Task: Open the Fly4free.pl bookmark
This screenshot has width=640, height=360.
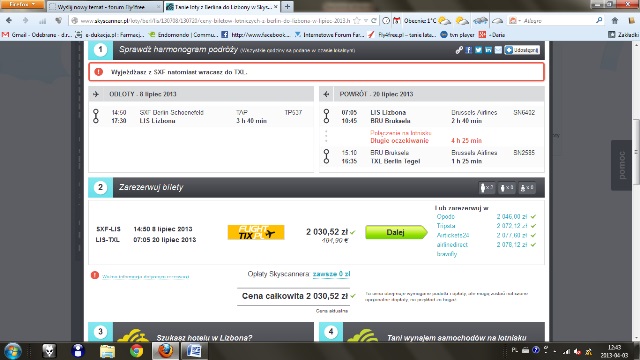Action: pyautogui.click(x=402, y=35)
